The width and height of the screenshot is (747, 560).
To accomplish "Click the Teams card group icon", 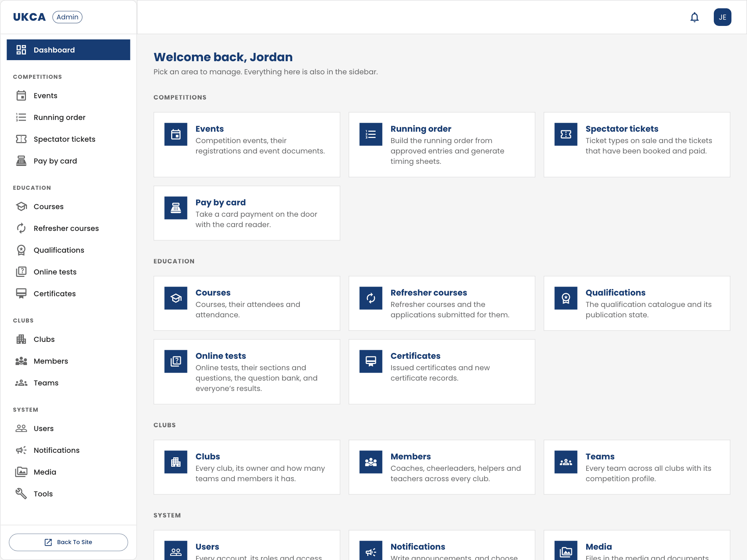I will (x=566, y=462).
